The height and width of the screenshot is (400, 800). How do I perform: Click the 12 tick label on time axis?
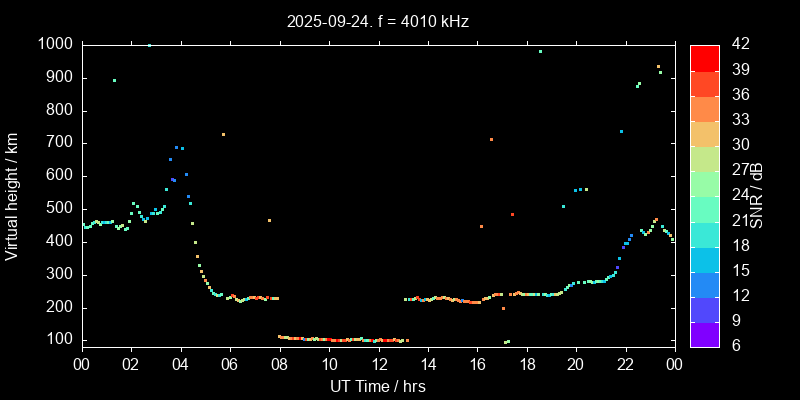tap(378, 365)
